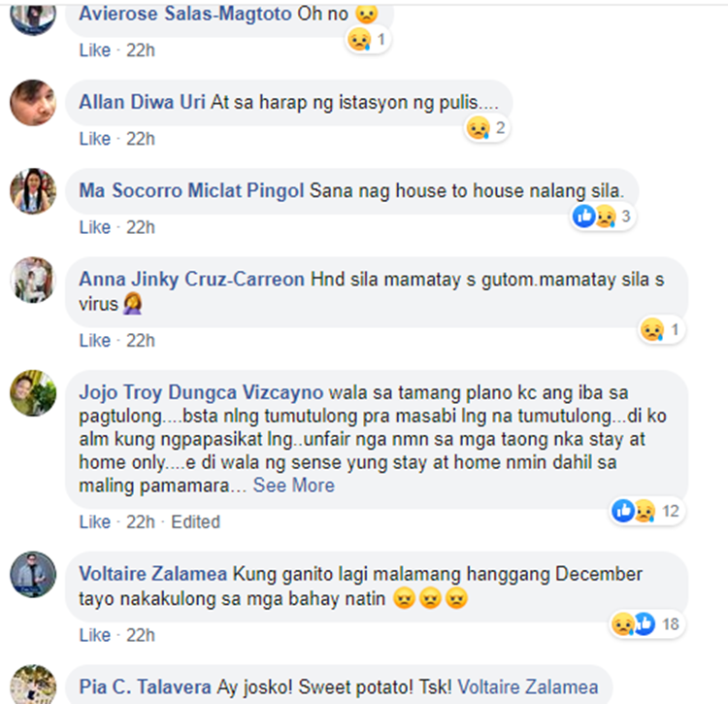Open the tagged Voltaire Zalamea mention in Pia's comment
The height and width of the screenshot is (704, 728).
(528, 687)
